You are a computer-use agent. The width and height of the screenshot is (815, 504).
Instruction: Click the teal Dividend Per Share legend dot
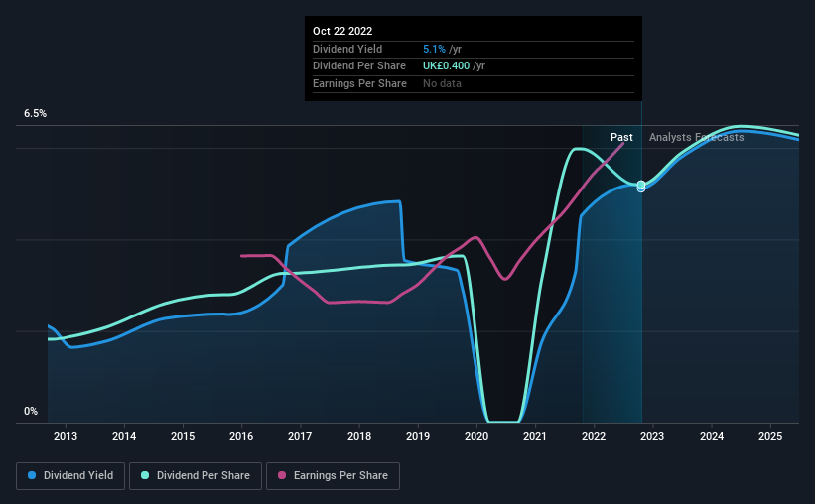pos(145,475)
